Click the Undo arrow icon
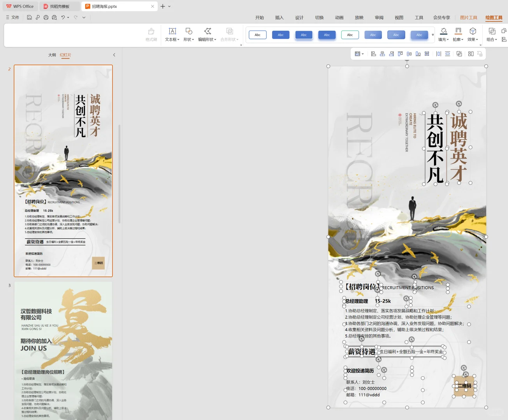Image resolution: width=508 pixels, height=420 pixels. point(63,17)
